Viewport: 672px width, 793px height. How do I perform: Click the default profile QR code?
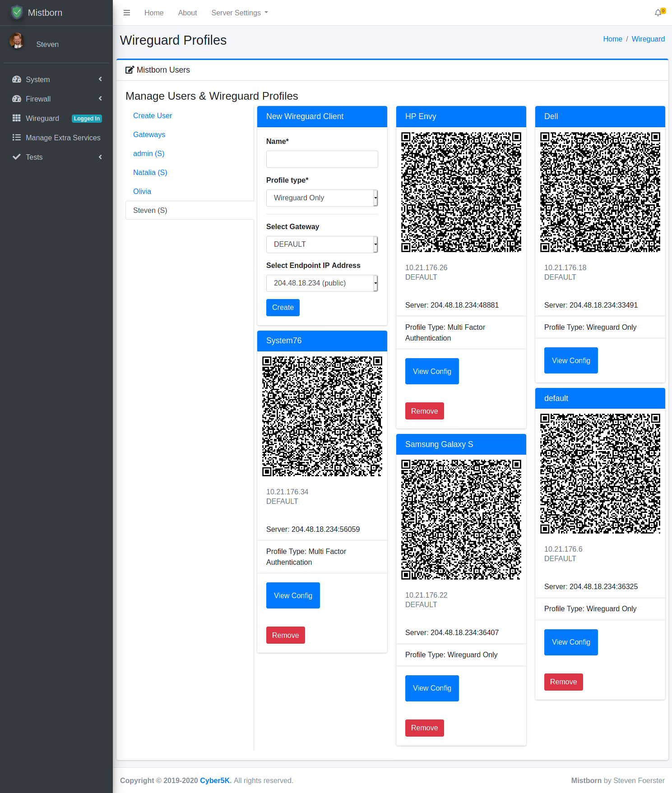(x=600, y=474)
